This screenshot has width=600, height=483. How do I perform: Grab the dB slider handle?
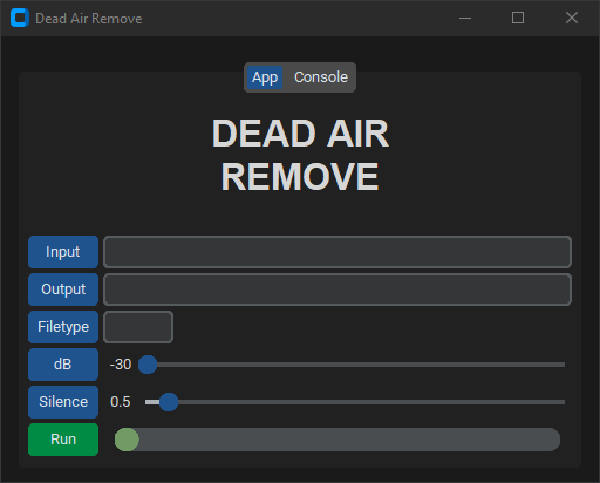(x=147, y=364)
